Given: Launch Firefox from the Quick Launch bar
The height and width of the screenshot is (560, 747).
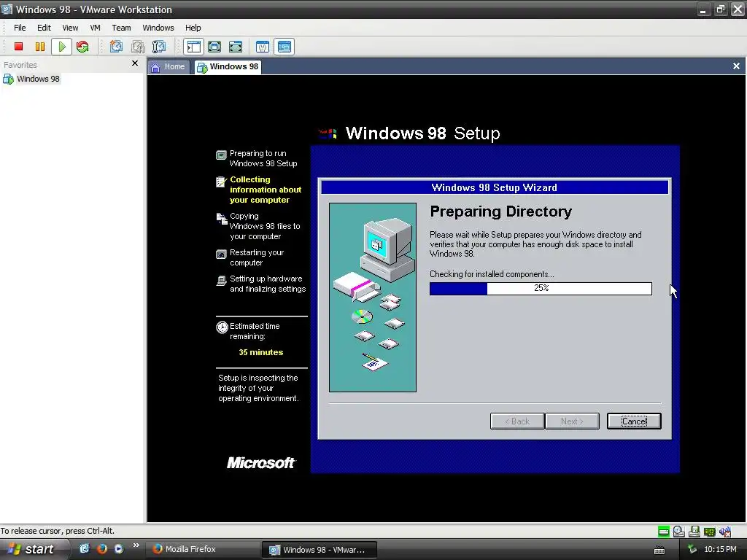Looking at the screenshot, I should point(102,549).
